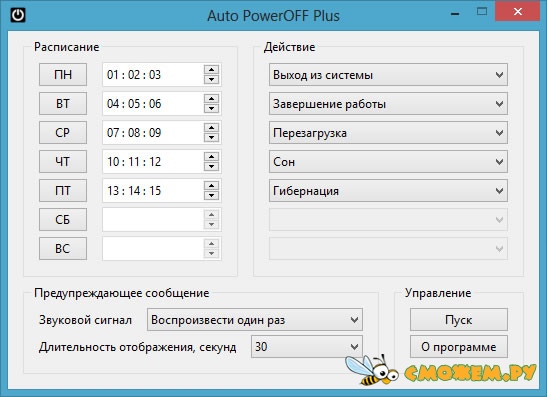Open the О программе about button
This screenshot has width=547, height=397.
[459, 347]
